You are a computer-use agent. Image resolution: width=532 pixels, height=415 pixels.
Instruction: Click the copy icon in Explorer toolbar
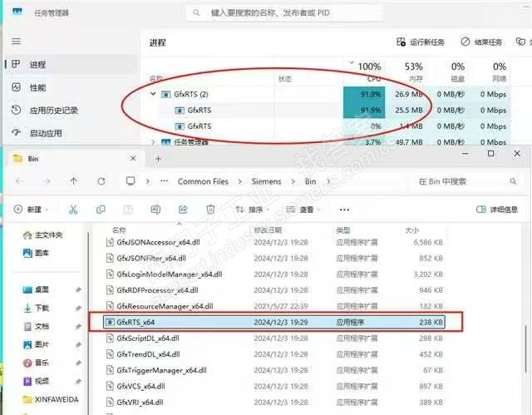pos(101,210)
